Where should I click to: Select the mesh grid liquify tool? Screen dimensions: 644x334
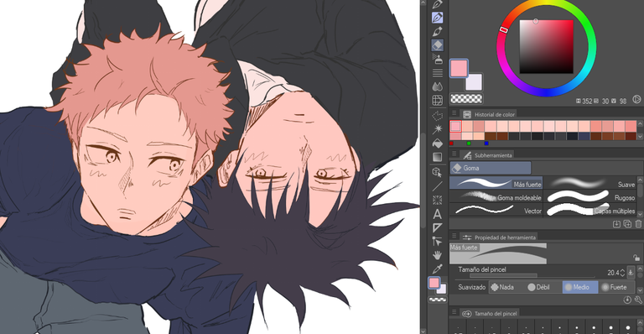coord(438,100)
